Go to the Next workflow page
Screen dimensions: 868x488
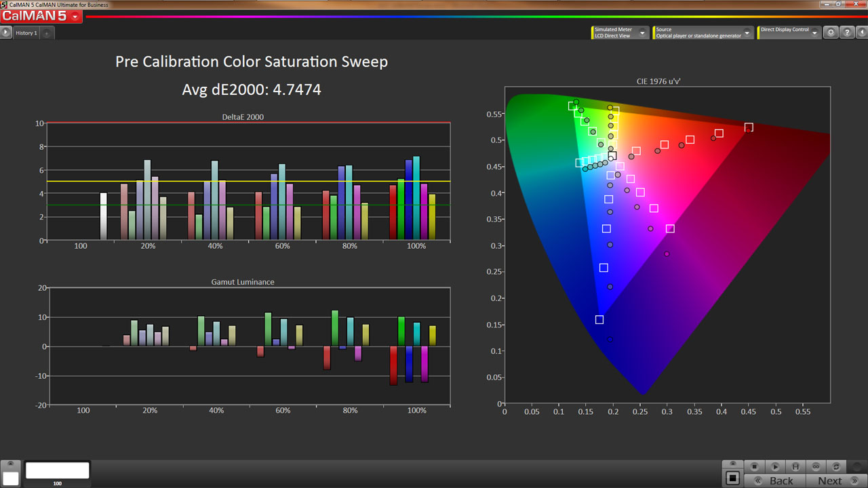[837, 481]
